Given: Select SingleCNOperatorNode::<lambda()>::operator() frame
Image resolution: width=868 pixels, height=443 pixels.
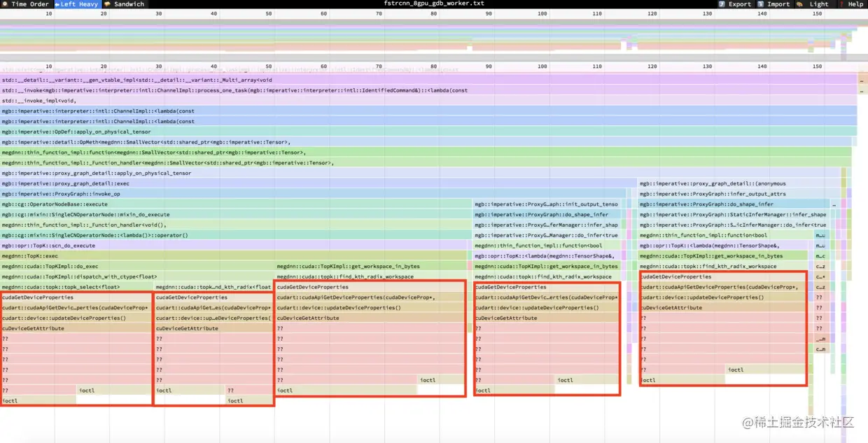Looking at the screenshot, I should [x=236, y=235].
